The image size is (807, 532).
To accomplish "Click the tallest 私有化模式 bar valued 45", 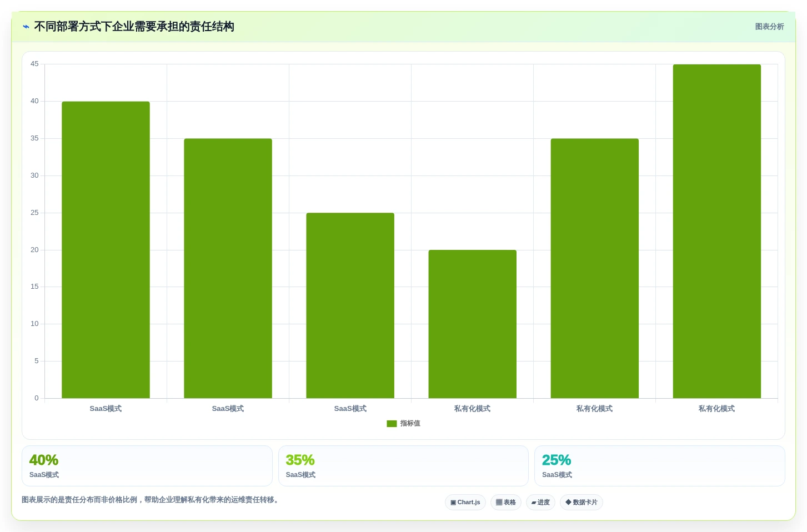I will click(717, 232).
